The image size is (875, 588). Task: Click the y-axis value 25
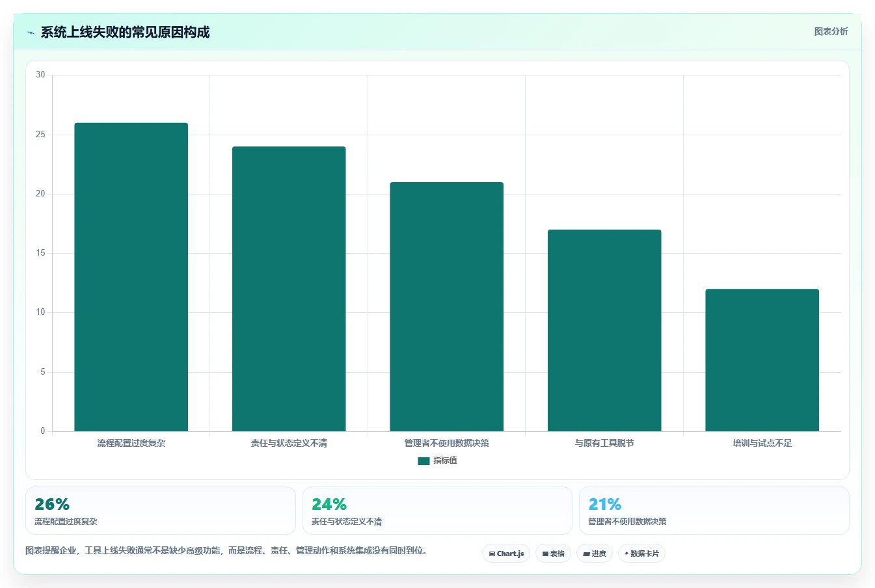(x=40, y=135)
